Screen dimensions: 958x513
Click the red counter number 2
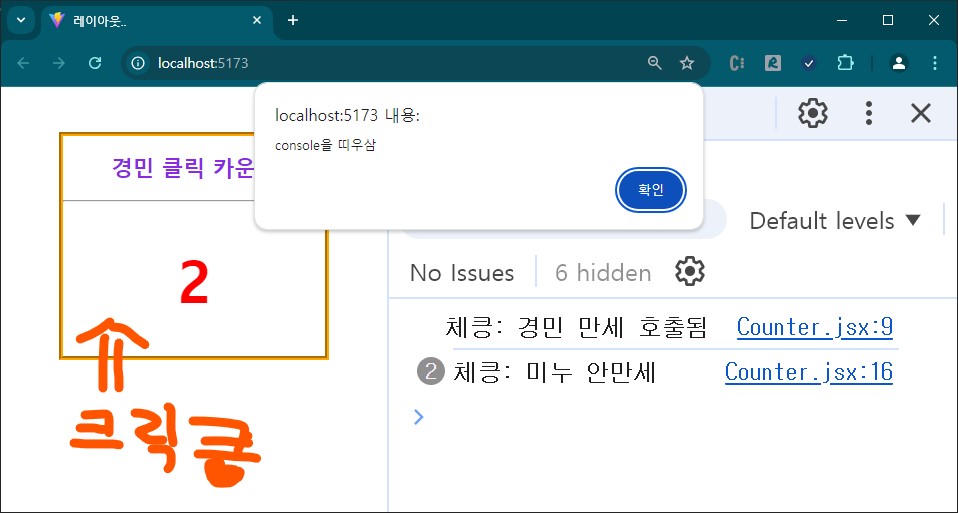(x=194, y=283)
